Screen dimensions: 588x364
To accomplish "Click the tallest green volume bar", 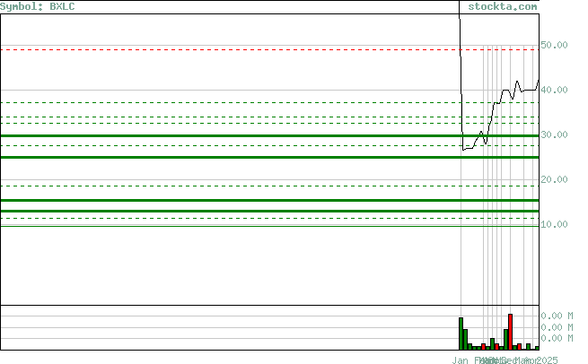I will (x=461, y=334).
